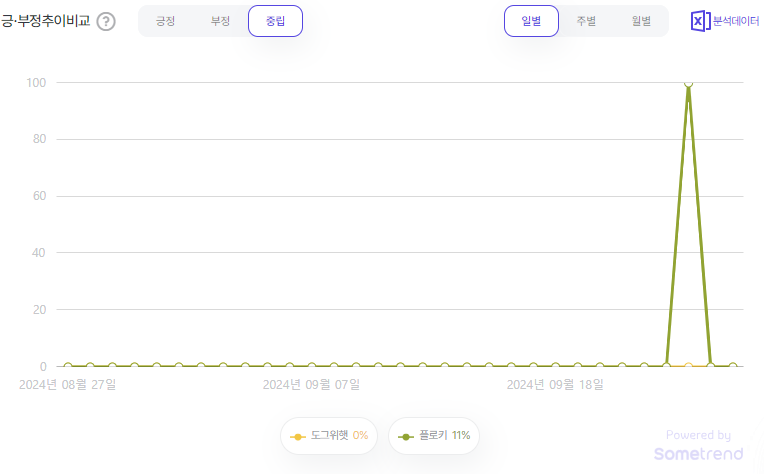The width and height of the screenshot is (764, 474).
Task: Click the help question mark icon
Action: (x=106, y=21)
